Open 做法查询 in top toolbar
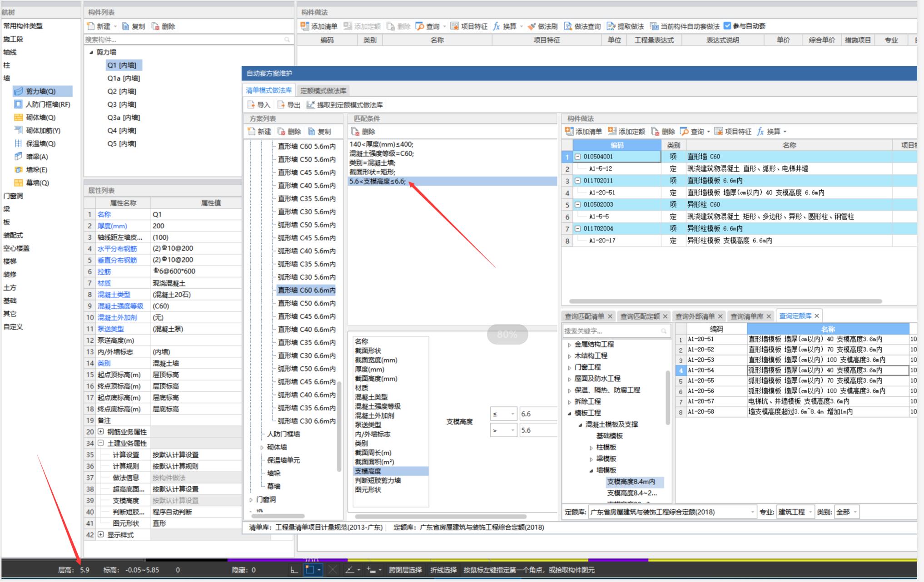The width and height of the screenshot is (924, 582). click(582, 26)
